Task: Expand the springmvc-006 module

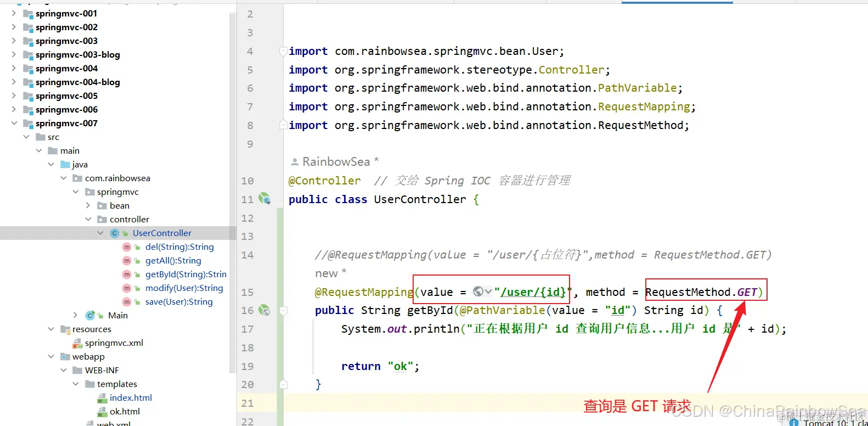Action: tap(14, 109)
